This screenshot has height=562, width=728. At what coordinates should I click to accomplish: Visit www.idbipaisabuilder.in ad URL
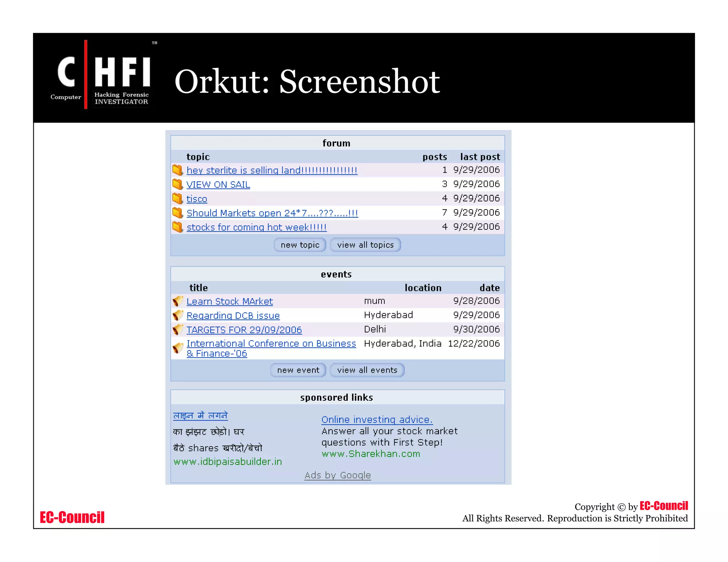(227, 462)
